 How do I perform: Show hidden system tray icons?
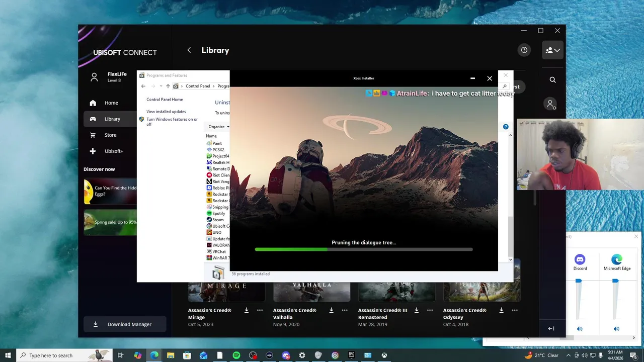(569, 355)
